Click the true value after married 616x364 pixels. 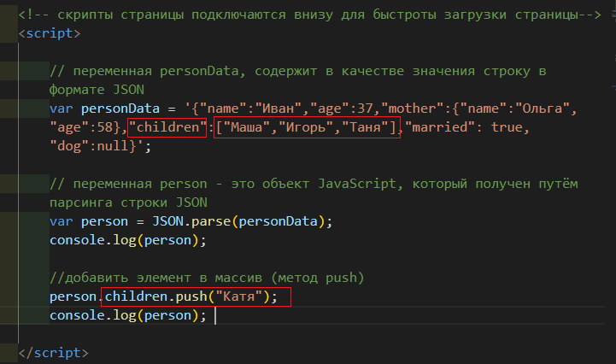[507, 127]
